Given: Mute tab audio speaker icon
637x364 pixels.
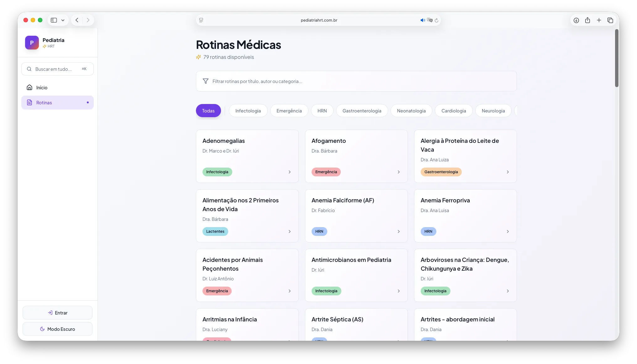Looking at the screenshot, I should click(422, 20).
